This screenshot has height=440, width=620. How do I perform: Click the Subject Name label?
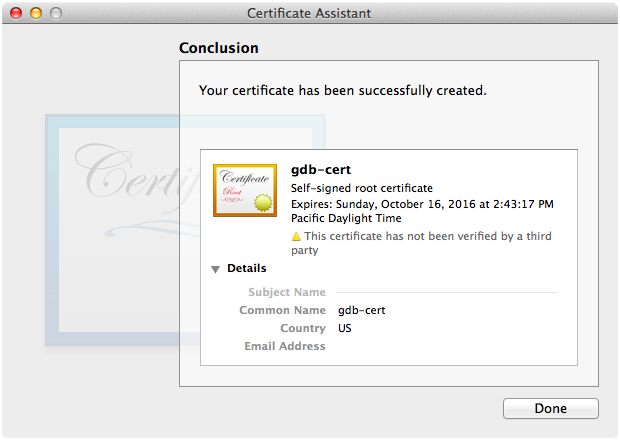(287, 292)
